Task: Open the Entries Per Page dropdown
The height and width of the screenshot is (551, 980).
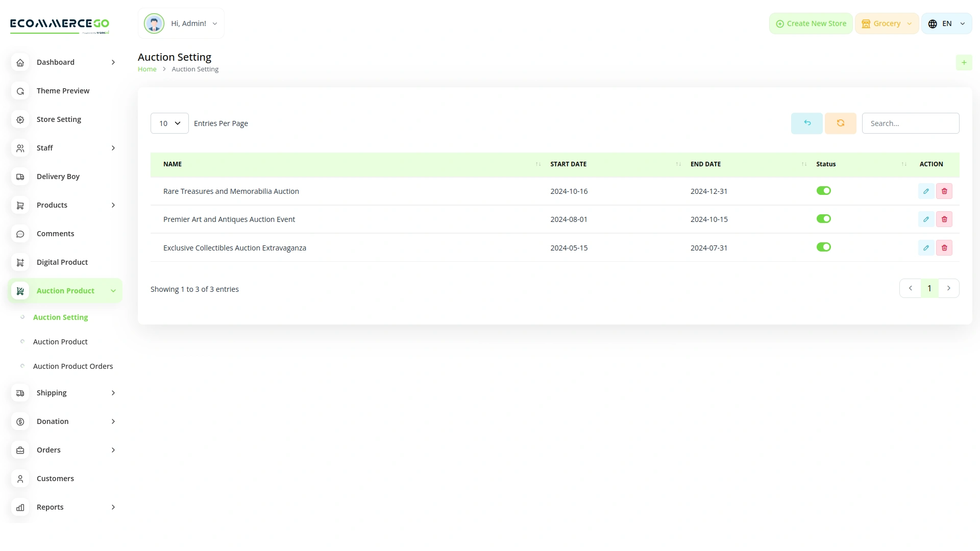Action: pos(169,123)
